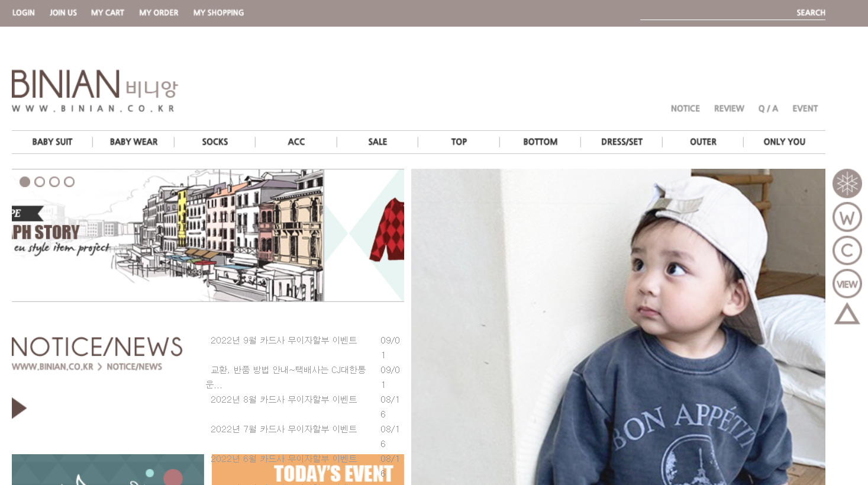Click the snowflake icon in right sidebar
The height and width of the screenshot is (485, 868).
[x=847, y=184]
